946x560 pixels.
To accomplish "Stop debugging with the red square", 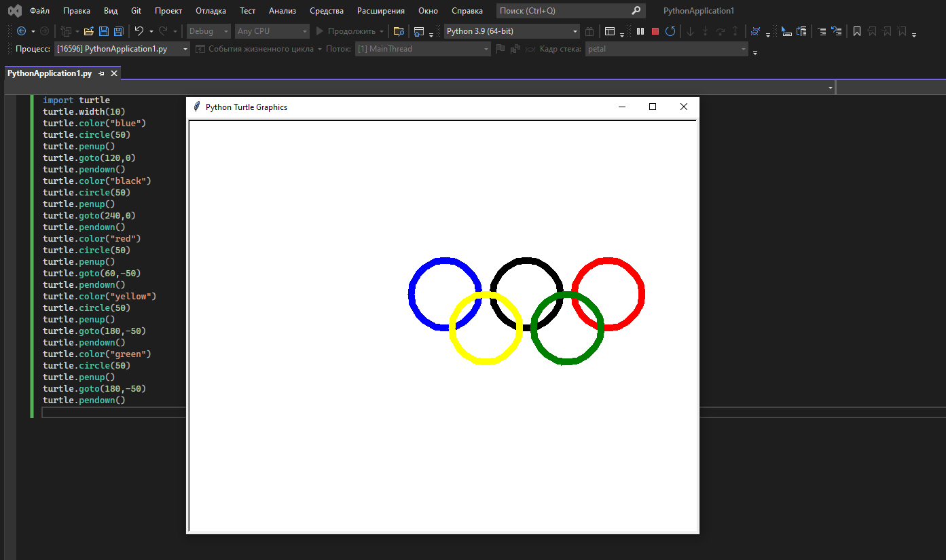I will [655, 31].
